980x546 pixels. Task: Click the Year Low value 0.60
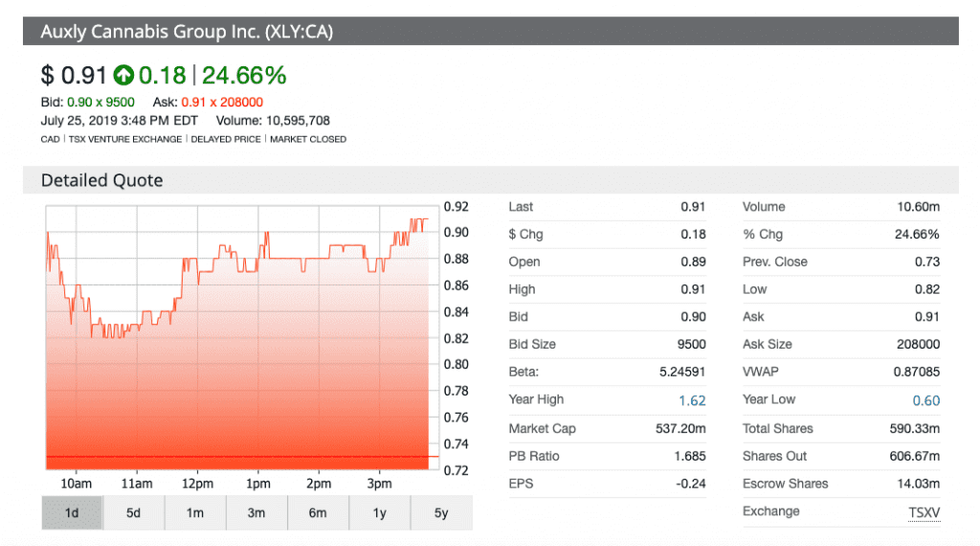[x=925, y=400]
